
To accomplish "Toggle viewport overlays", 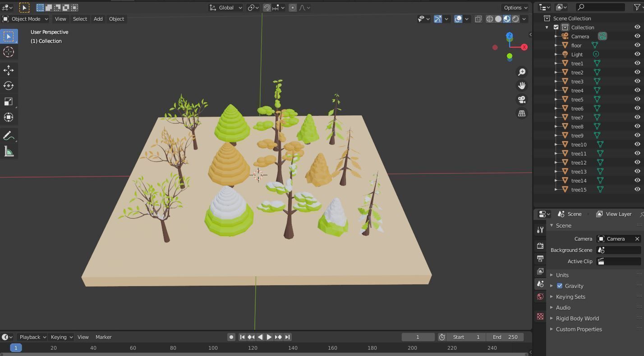I will pyautogui.click(x=458, y=19).
